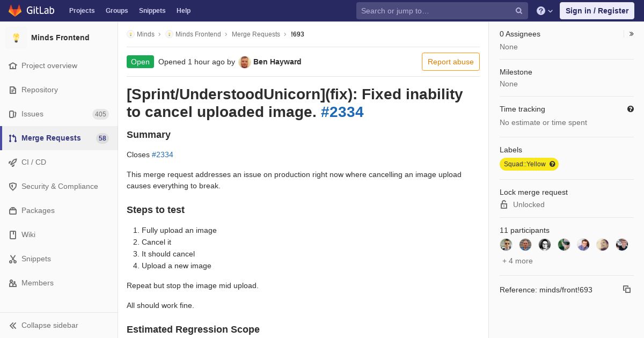Screen dimensions: 644x338
Task: Click the search magnifier icon
Action: click(519, 11)
